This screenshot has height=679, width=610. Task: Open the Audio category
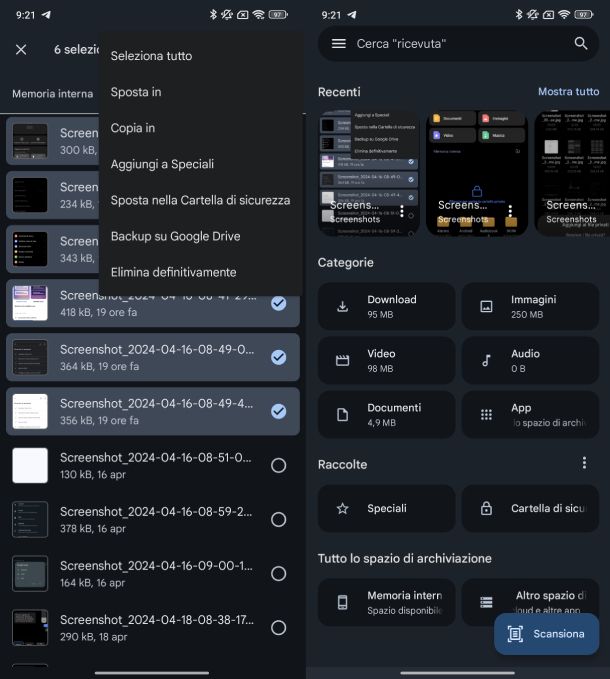click(x=530, y=361)
